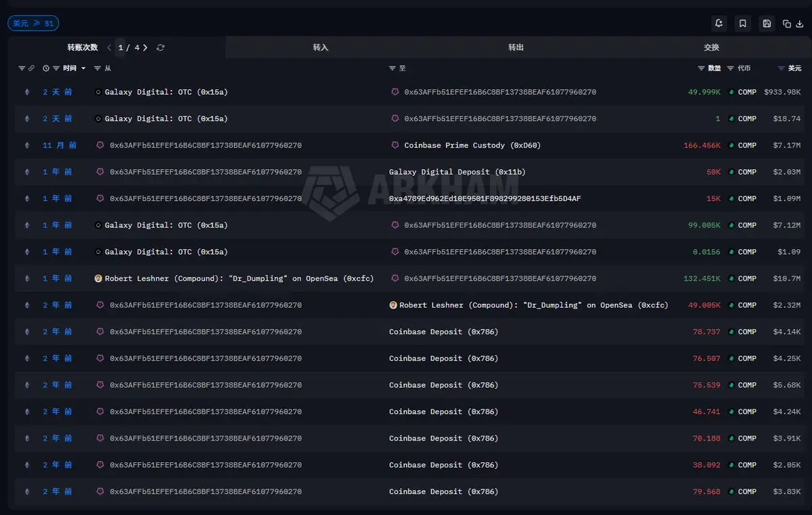Go to the next page of transfers
This screenshot has height=515, width=812.
(x=145, y=47)
